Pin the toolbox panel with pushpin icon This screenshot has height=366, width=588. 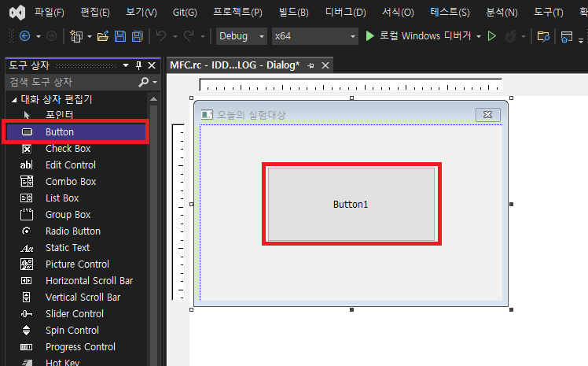(139, 65)
